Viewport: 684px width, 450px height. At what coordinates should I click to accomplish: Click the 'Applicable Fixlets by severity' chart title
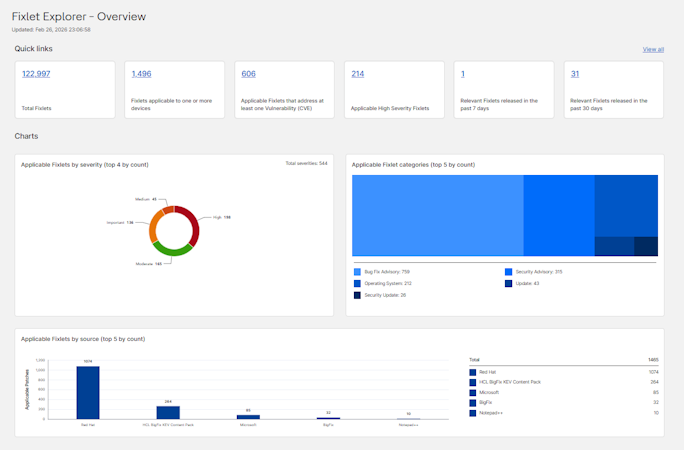[85, 165]
